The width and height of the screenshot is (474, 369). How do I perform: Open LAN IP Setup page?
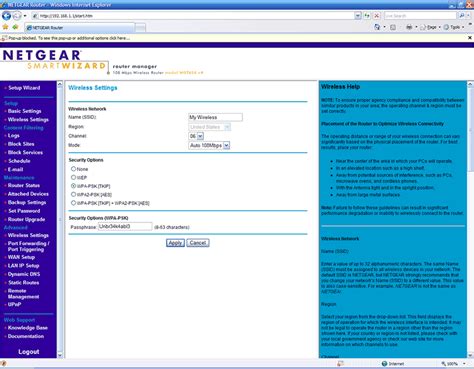point(23,266)
